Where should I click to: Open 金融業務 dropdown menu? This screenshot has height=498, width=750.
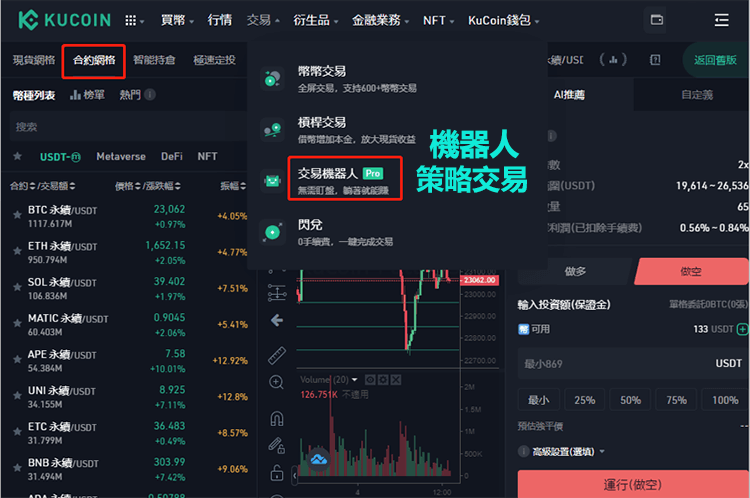(381, 20)
